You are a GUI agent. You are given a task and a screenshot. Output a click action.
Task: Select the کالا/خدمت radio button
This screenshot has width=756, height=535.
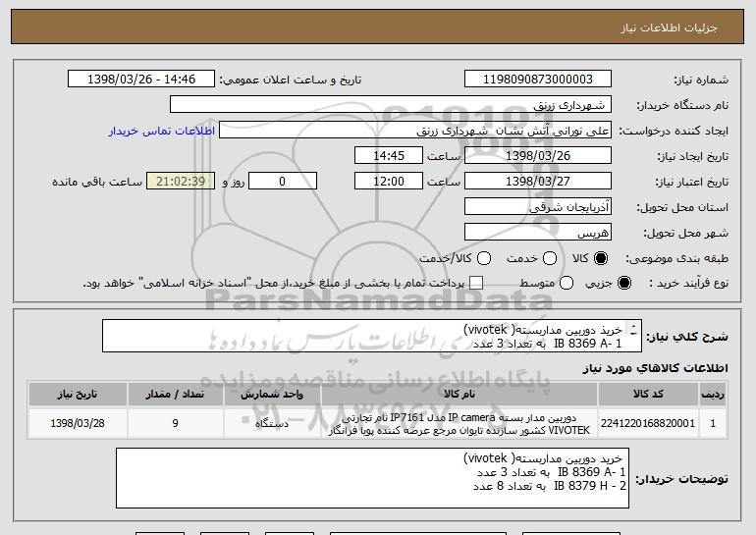[484, 258]
